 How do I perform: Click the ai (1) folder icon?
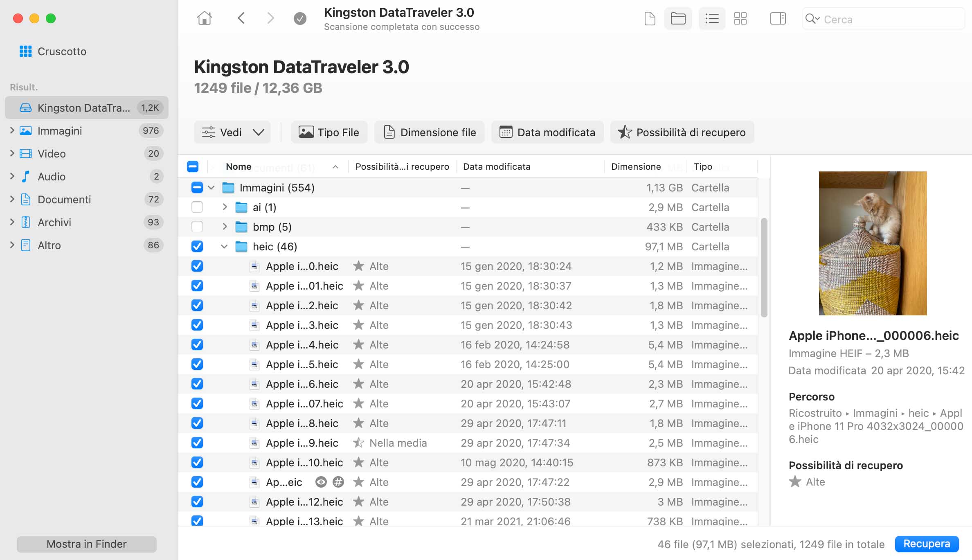(x=241, y=207)
